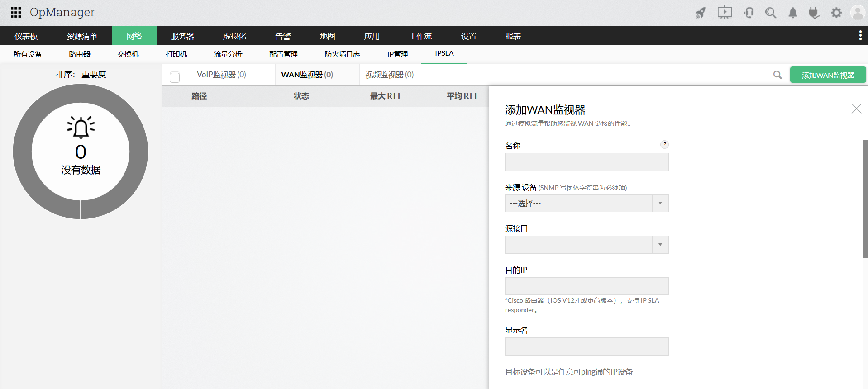This screenshot has width=868, height=389.
Task: Open the 设置 menu
Action: click(x=469, y=36)
